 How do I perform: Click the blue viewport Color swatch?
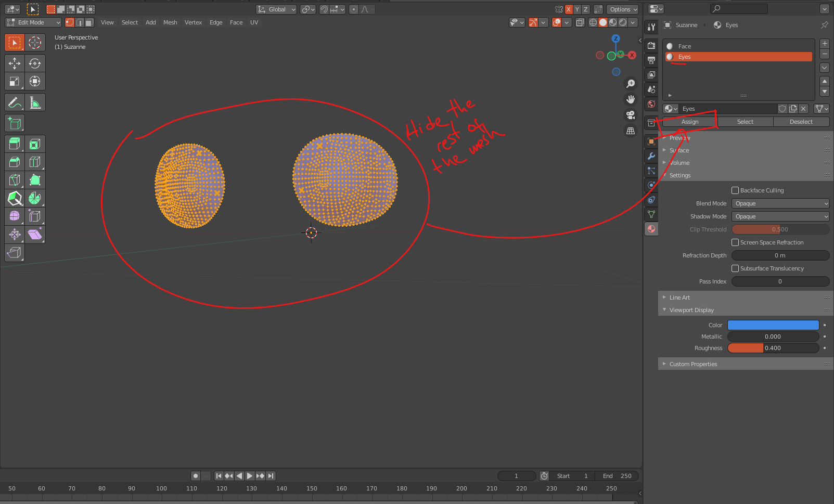pos(773,325)
